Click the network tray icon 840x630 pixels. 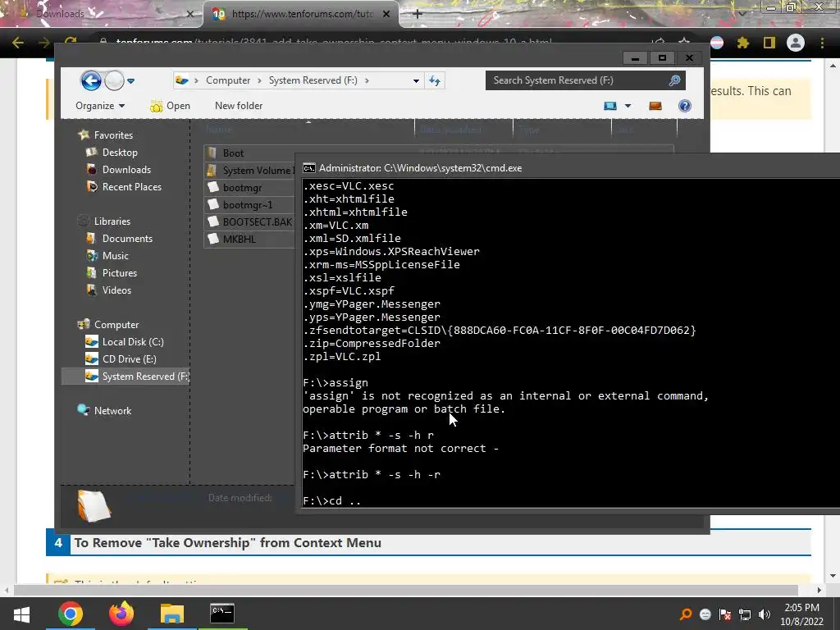pos(745,614)
